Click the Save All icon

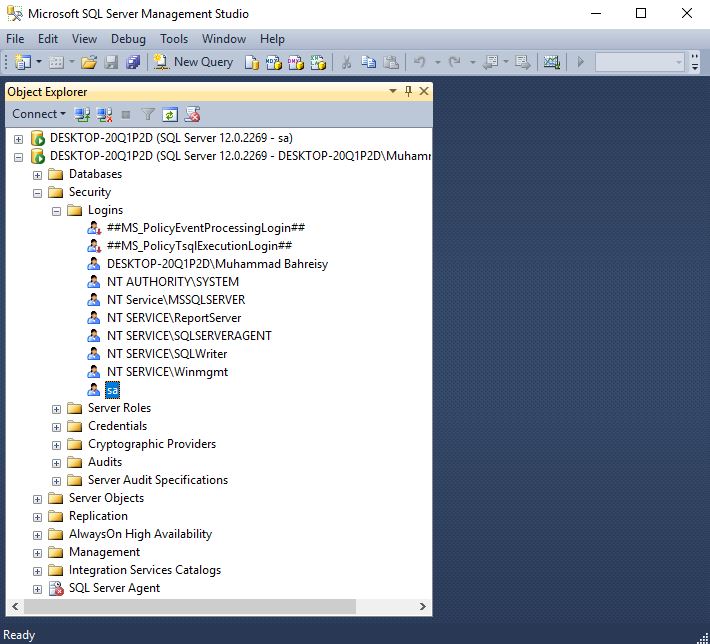point(133,62)
